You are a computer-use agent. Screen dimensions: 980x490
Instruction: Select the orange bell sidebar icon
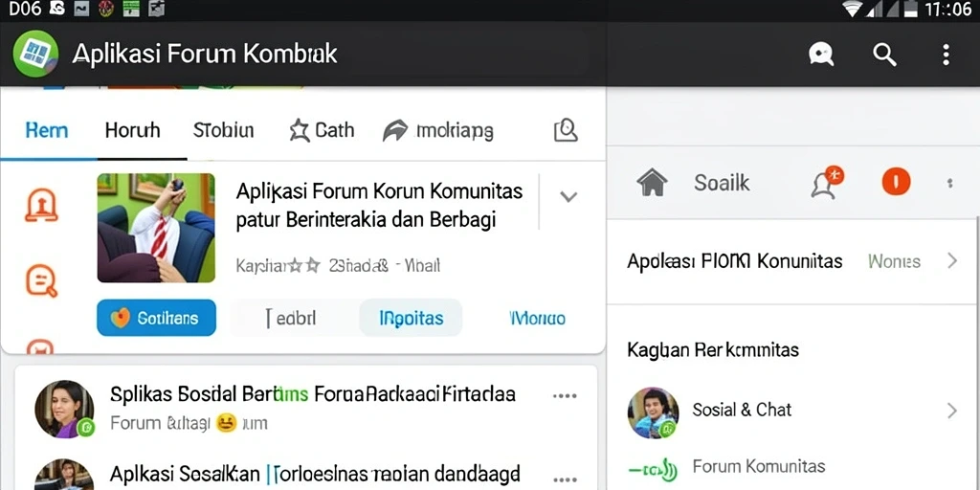tap(41, 205)
